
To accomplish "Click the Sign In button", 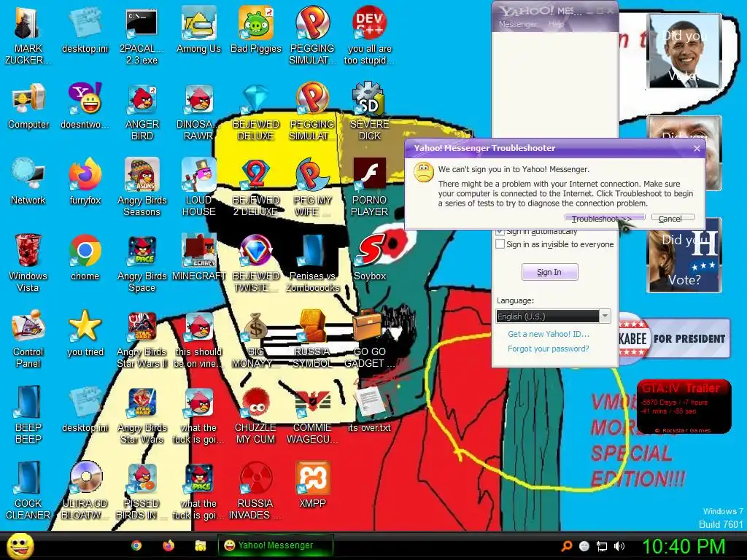I will [550, 272].
